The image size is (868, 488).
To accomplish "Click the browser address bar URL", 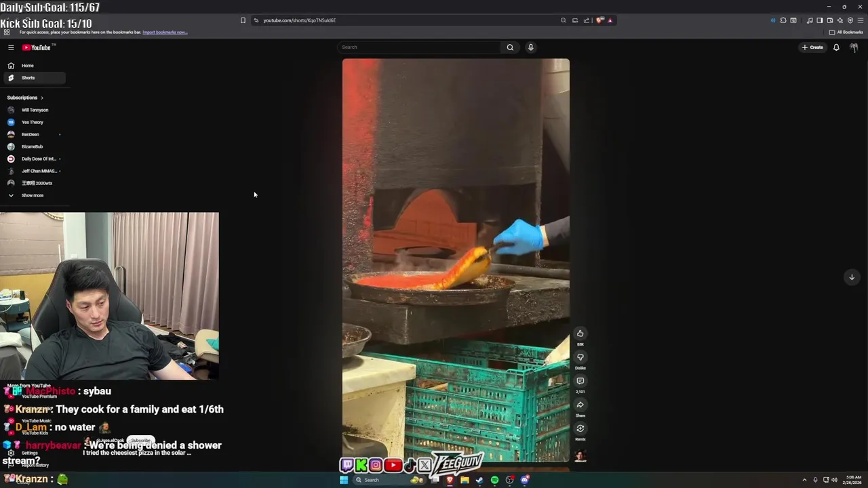I will 300,20.
